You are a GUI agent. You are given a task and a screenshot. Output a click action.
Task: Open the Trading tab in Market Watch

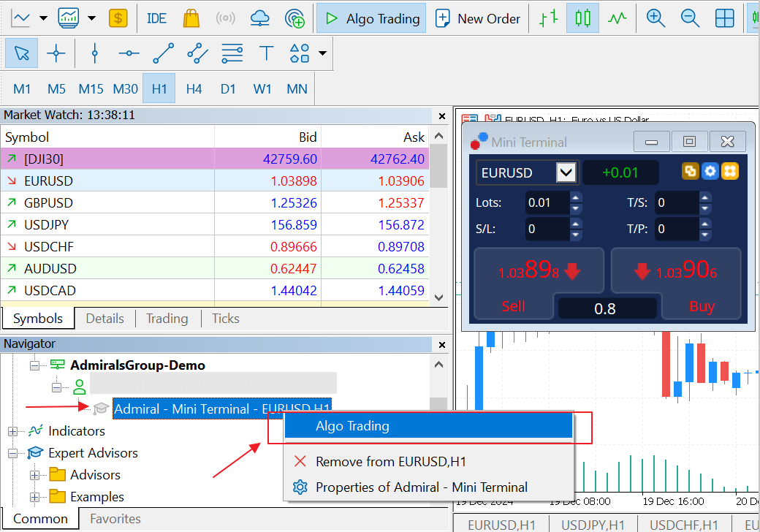click(x=167, y=319)
